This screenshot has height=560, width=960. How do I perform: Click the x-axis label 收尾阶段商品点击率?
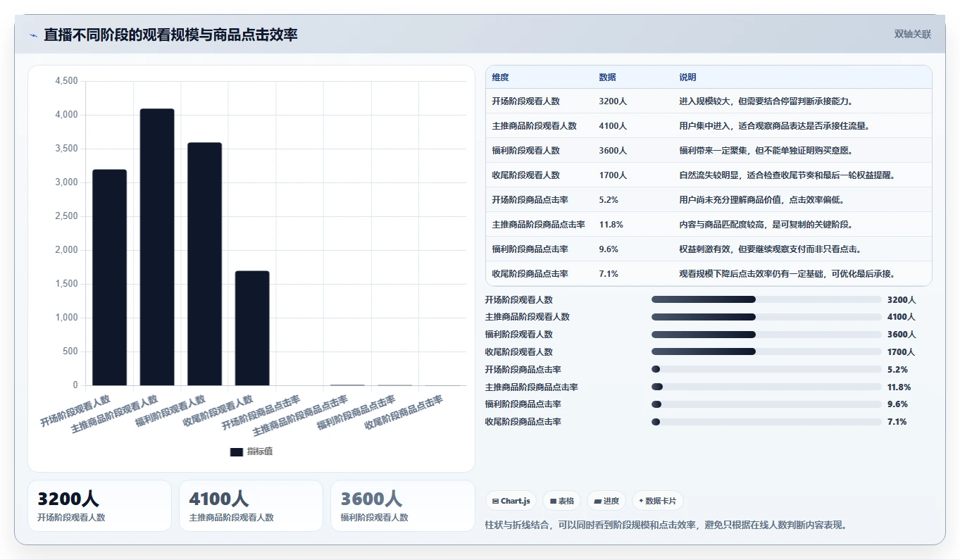click(404, 413)
